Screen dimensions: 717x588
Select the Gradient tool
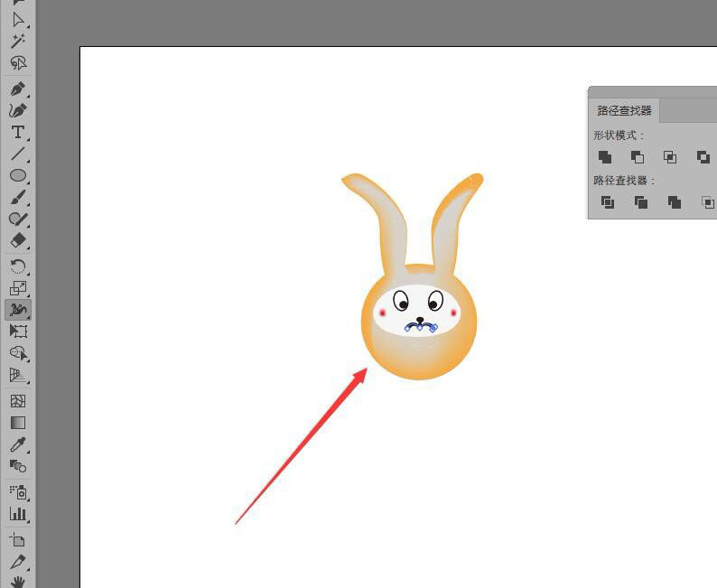[x=18, y=423]
